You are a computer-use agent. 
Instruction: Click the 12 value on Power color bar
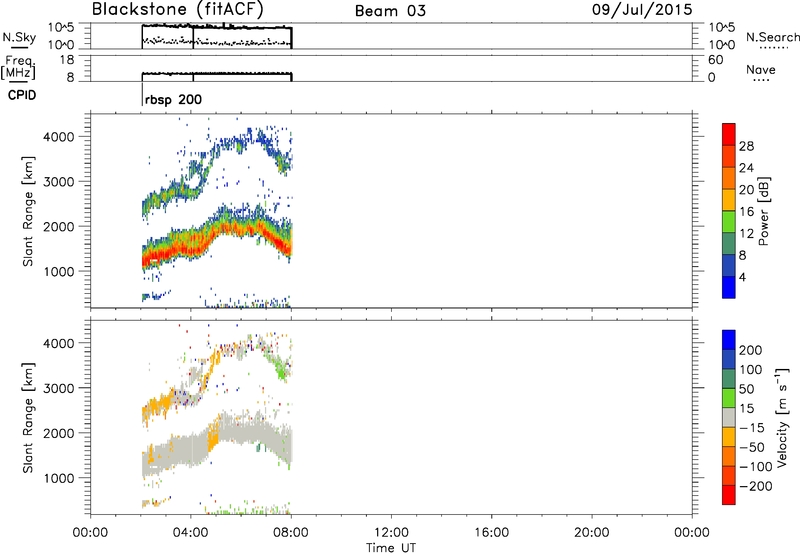click(x=746, y=234)
